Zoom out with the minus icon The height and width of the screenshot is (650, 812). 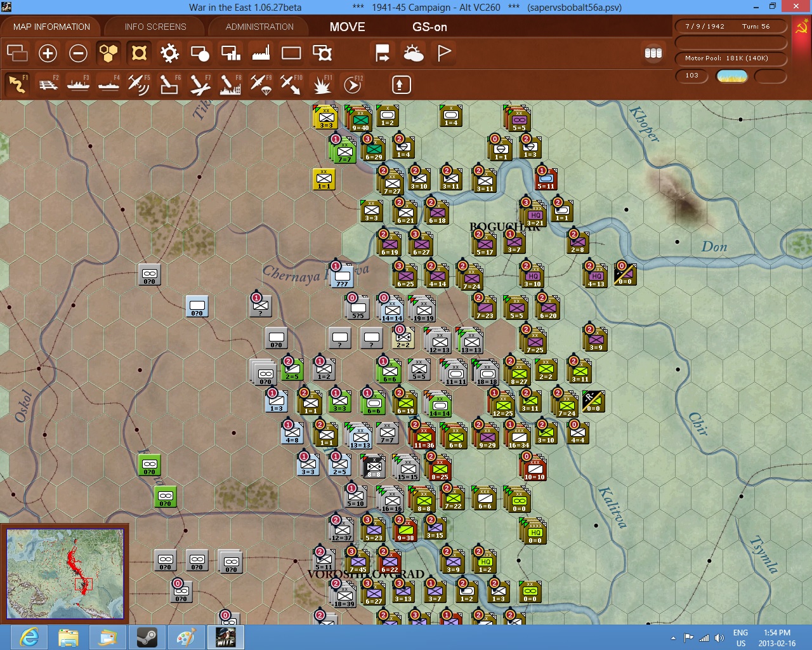coord(78,53)
